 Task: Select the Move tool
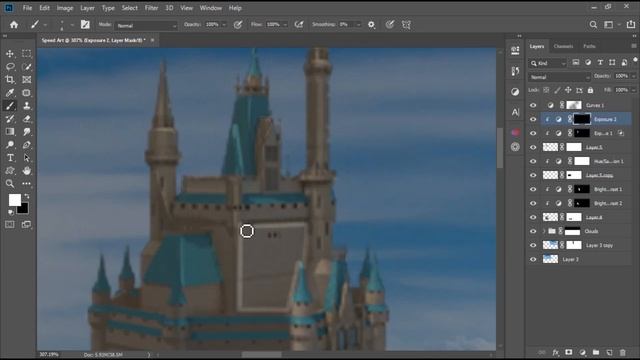point(10,53)
